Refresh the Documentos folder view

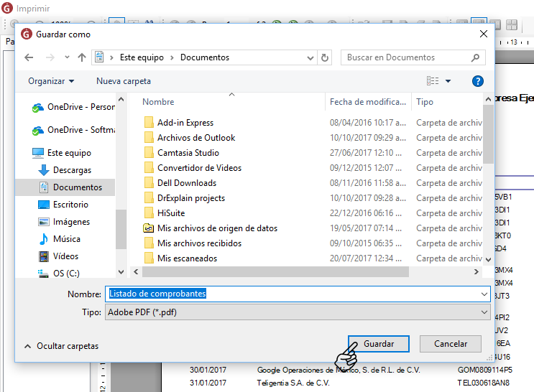click(325, 57)
